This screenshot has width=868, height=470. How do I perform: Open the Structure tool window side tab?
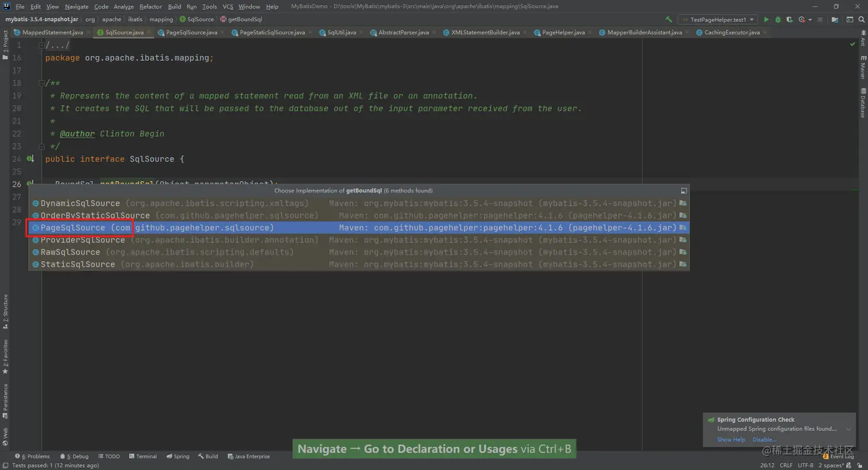(x=5, y=312)
